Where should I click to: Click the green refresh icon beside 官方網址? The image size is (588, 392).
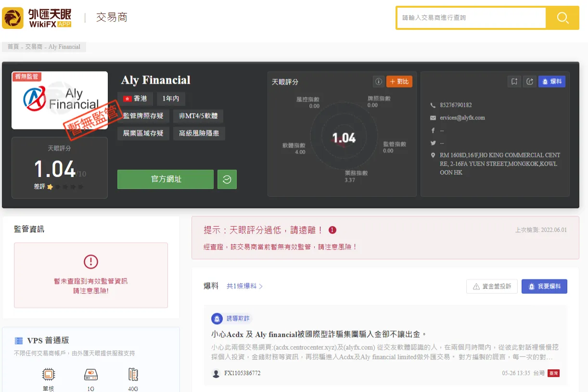point(227,179)
